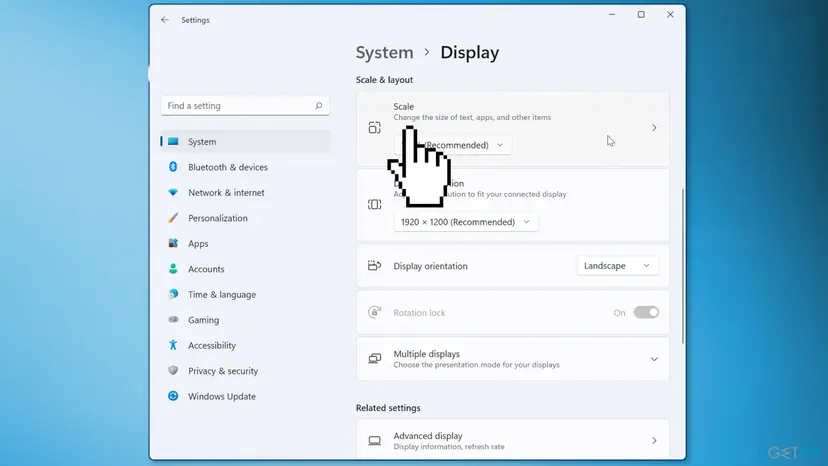Viewport: 828px width, 466px height.
Task: Toggle the Rotation lock switch
Action: click(646, 312)
